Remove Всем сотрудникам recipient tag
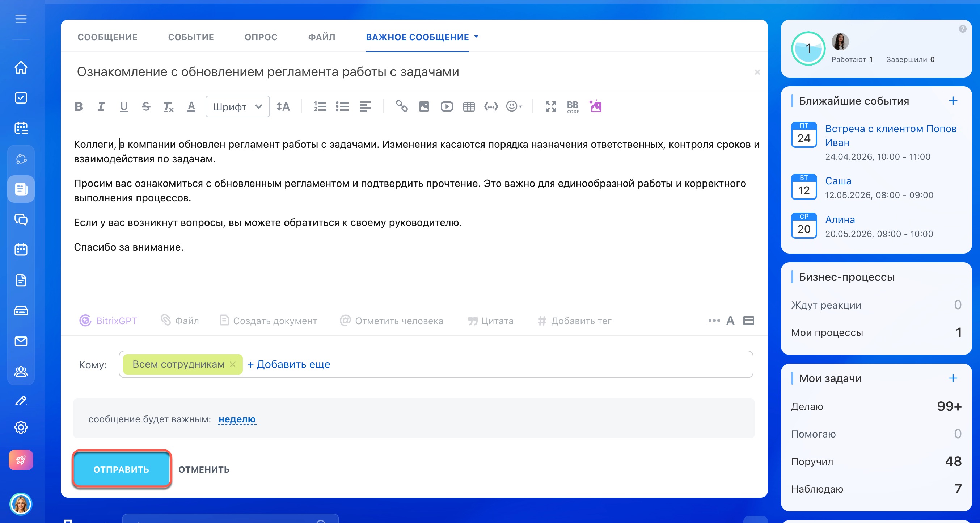The height and width of the screenshot is (523, 980). [233, 364]
